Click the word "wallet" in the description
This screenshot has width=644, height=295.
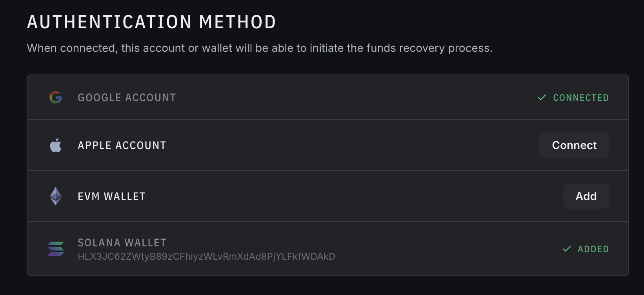(x=217, y=48)
